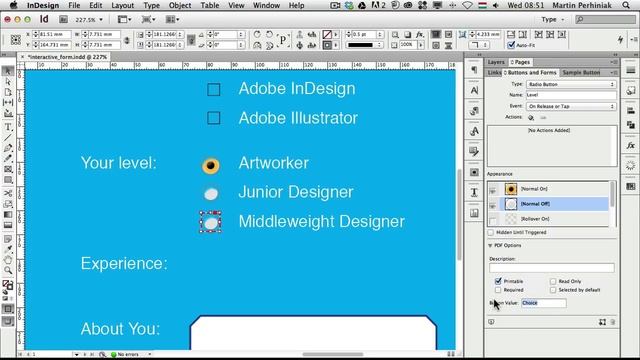
Task: Select the Zoom tool in the toolbox
Action: tap(8, 270)
